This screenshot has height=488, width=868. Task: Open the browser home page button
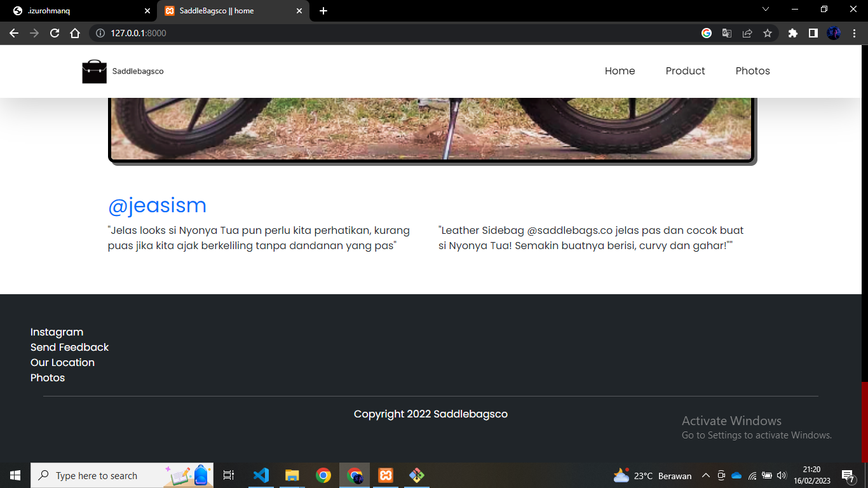pos(75,33)
